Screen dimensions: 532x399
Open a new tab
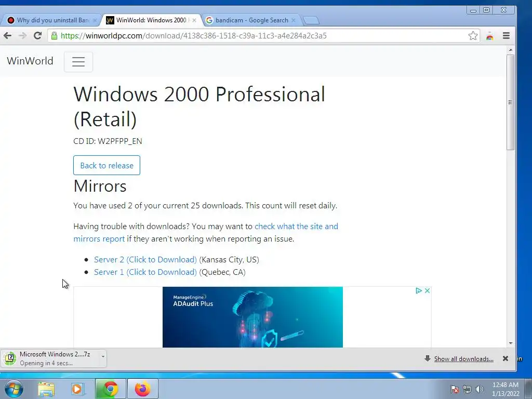point(311,21)
